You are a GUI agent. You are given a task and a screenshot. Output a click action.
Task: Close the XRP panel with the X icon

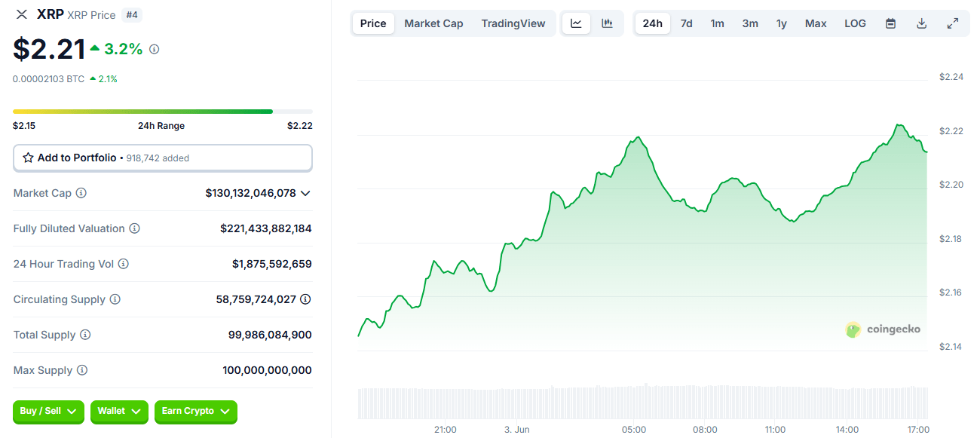pyautogui.click(x=22, y=15)
